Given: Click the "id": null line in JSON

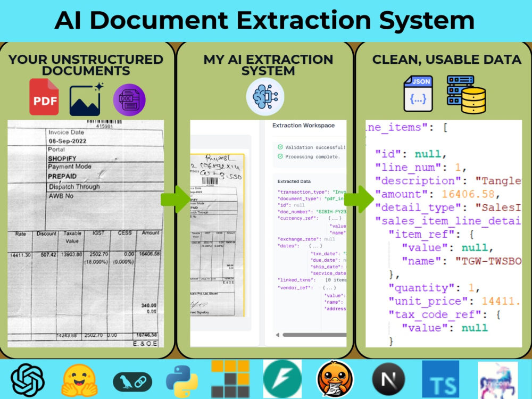Looking at the screenshot, I should [x=410, y=154].
